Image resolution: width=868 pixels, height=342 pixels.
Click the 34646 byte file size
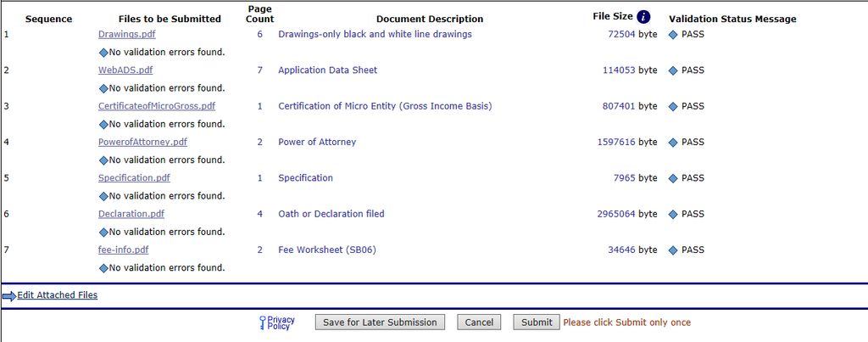tap(632, 250)
